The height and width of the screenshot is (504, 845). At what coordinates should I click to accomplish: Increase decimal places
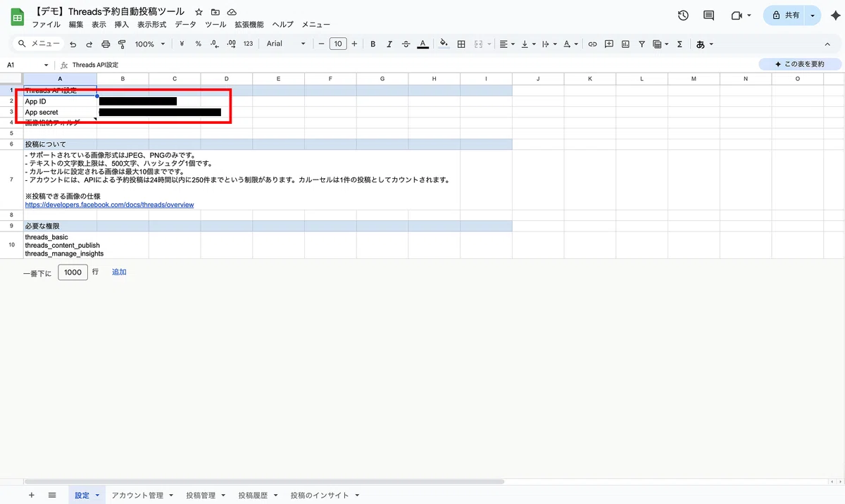point(232,44)
